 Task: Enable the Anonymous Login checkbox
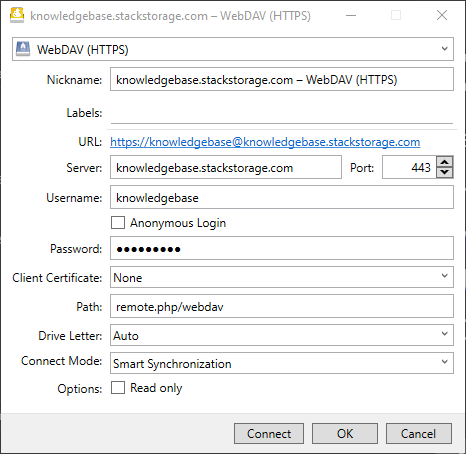click(x=118, y=223)
